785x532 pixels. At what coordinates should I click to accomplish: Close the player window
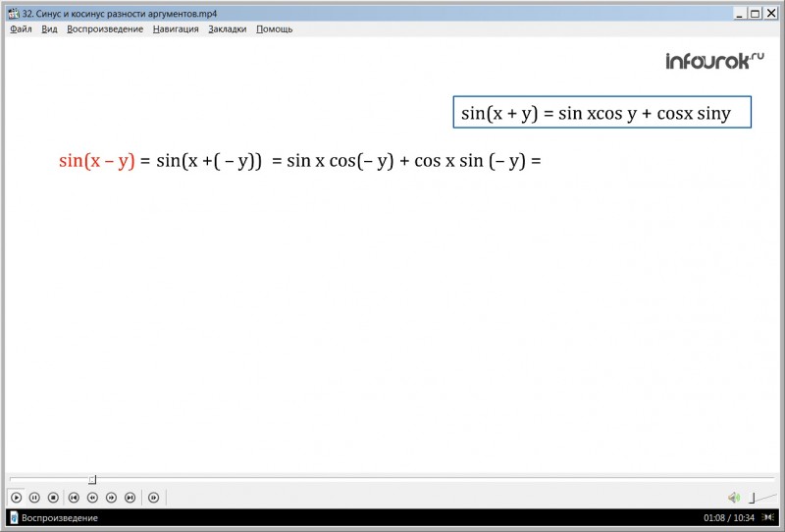coord(771,14)
